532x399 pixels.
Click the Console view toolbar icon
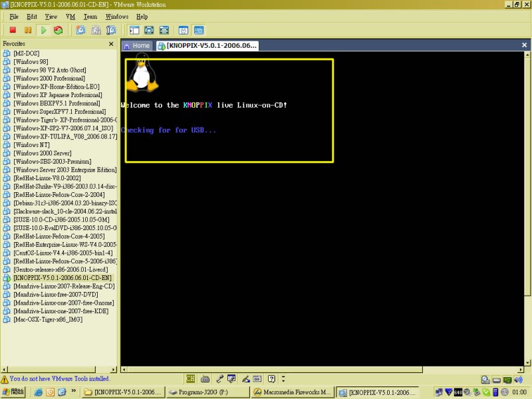point(199,30)
